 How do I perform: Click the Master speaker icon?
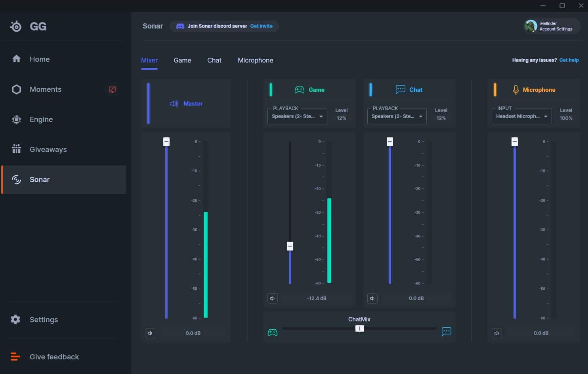(174, 104)
